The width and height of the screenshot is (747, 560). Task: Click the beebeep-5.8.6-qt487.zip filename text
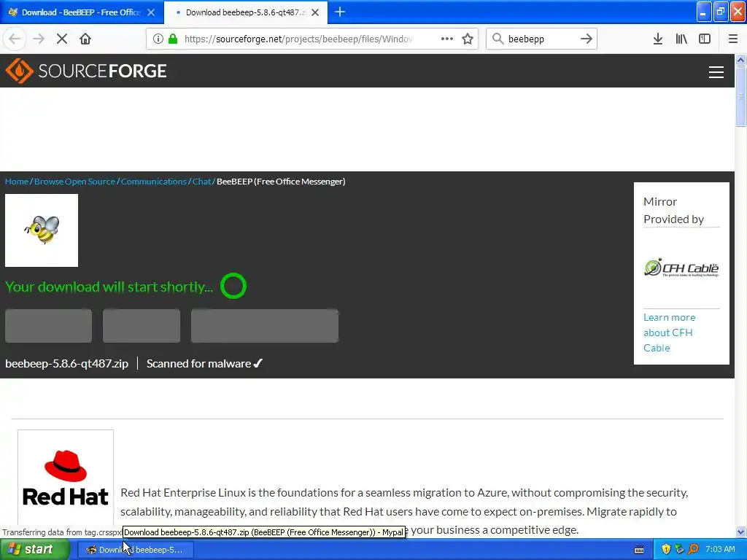coord(66,363)
